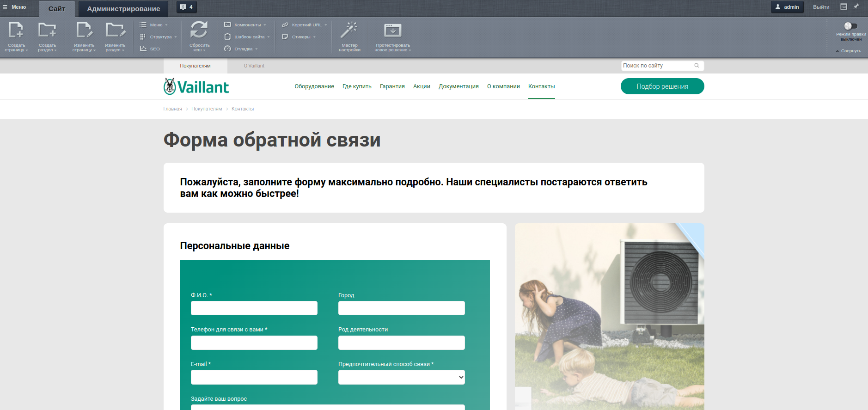Open the Предпочтительный способ связи select box
The image size is (868, 410).
[x=402, y=377]
